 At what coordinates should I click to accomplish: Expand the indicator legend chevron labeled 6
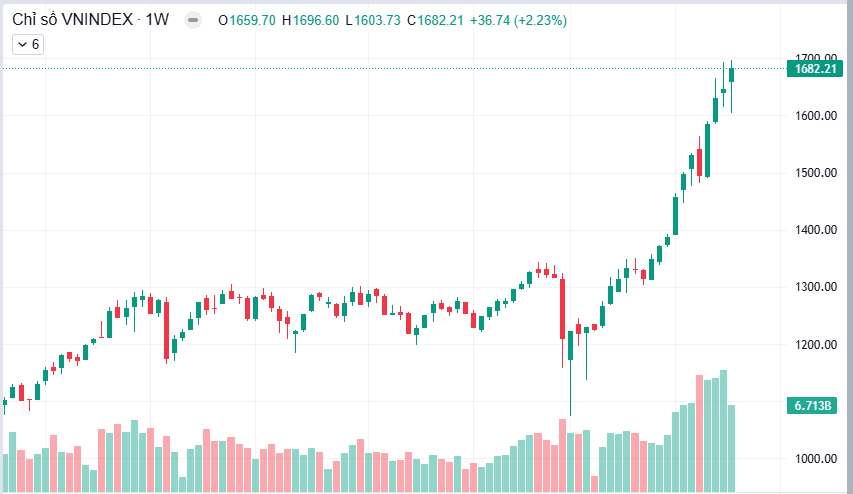[28, 45]
